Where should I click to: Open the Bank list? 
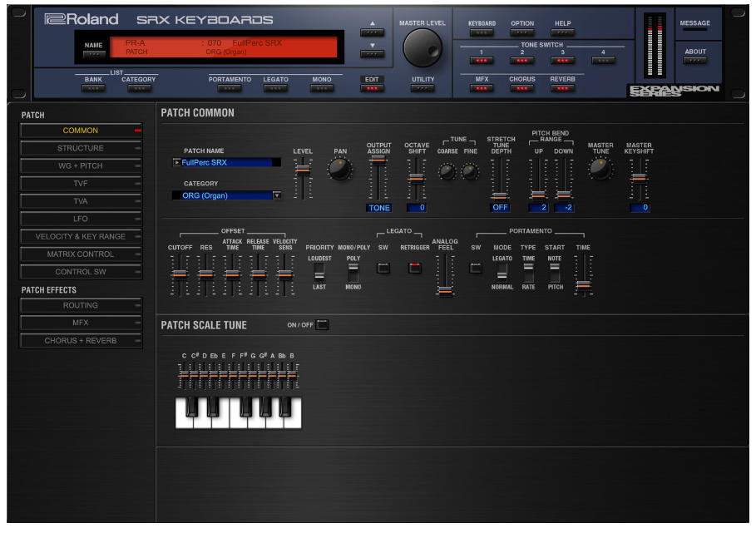[93, 89]
